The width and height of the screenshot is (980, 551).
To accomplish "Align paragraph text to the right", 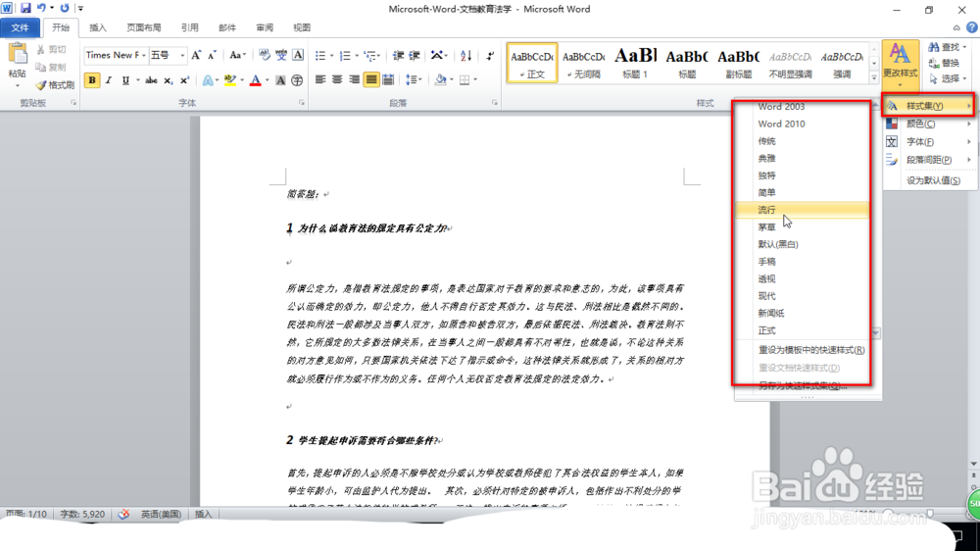I will [355, 79].
